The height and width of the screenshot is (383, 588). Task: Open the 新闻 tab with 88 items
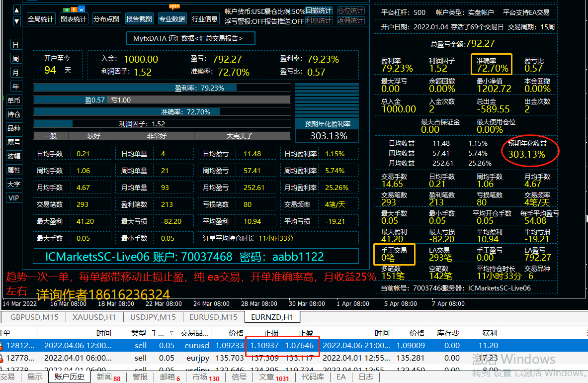(108, 377)
